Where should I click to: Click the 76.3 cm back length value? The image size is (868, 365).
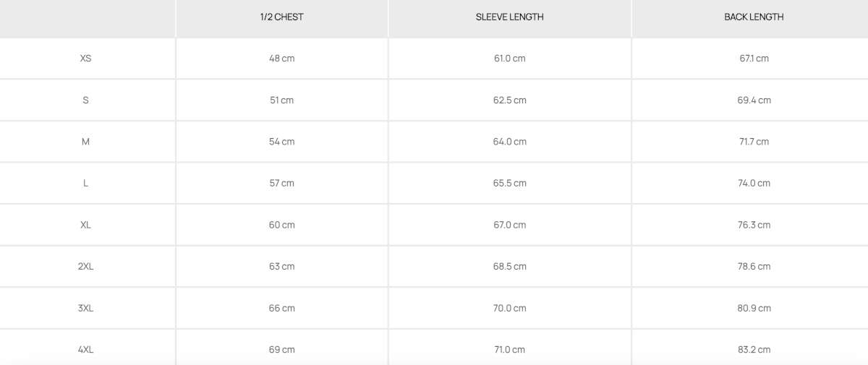point(754,225)
